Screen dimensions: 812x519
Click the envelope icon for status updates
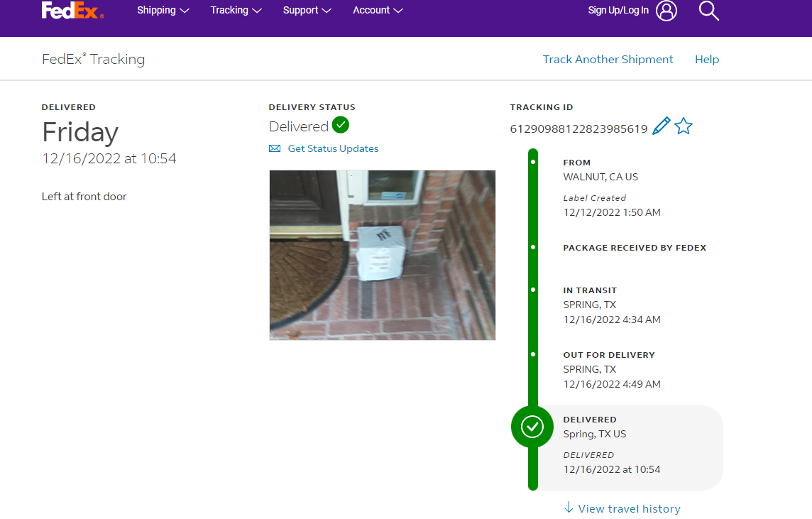click(x=275, y=148)
